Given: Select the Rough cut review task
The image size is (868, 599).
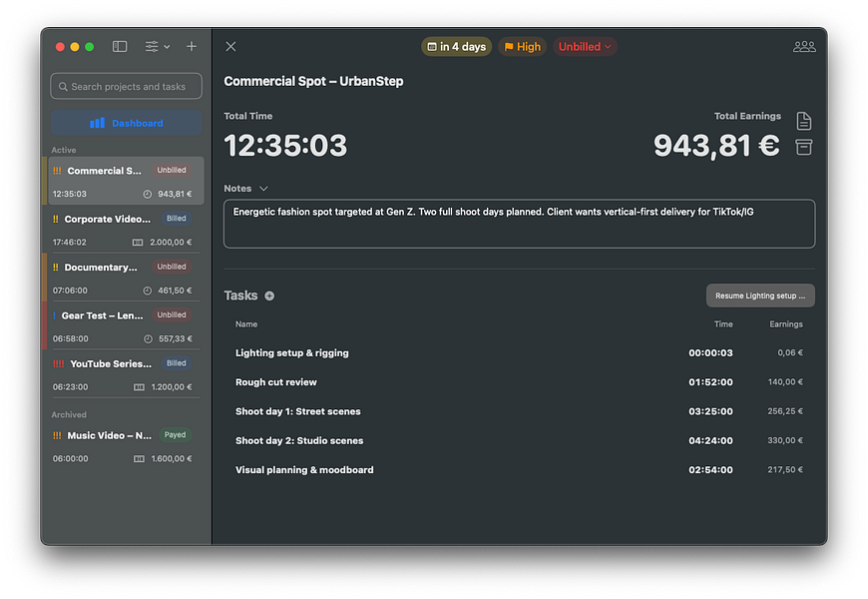Looking at the screenshot, I should 519,382.
